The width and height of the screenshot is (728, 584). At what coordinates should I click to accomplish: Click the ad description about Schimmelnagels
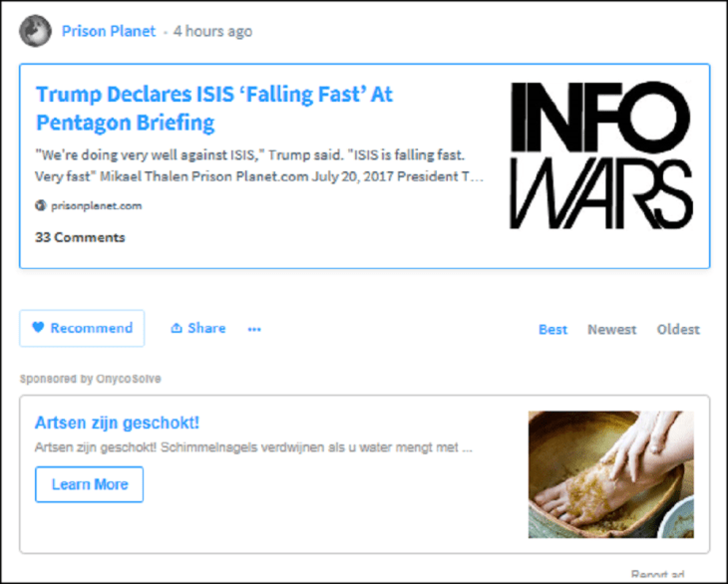click(253, 447)
